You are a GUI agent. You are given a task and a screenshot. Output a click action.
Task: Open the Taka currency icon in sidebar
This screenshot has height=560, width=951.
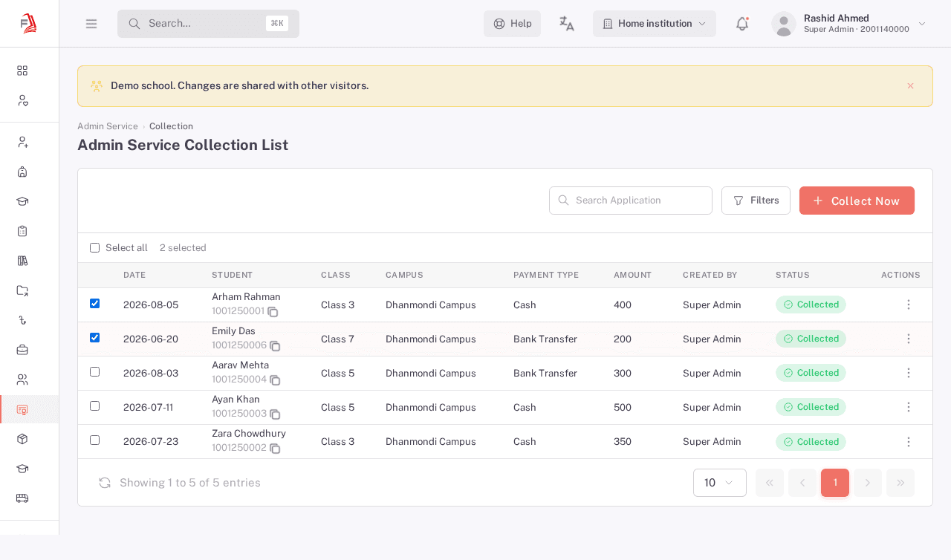pos(22,320)
